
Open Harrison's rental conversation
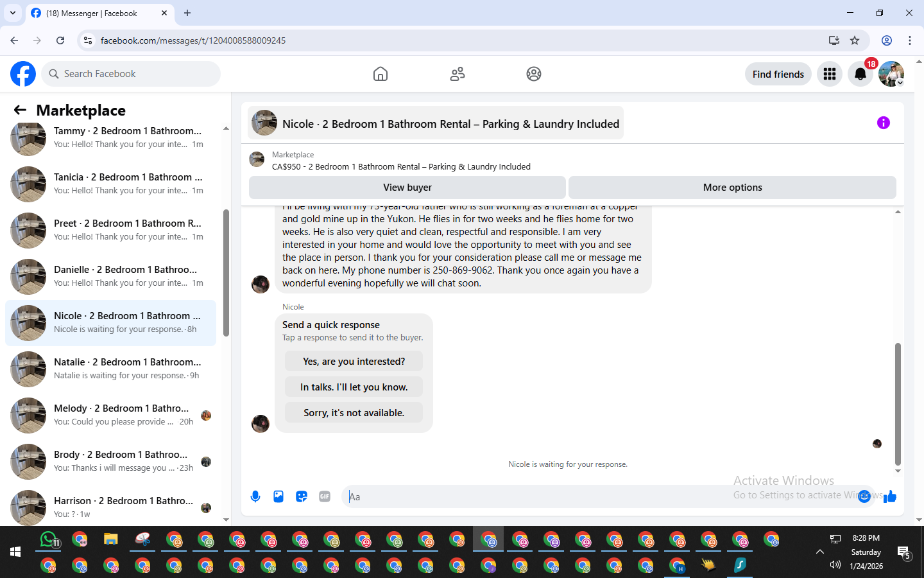click(x=110, y=507)
